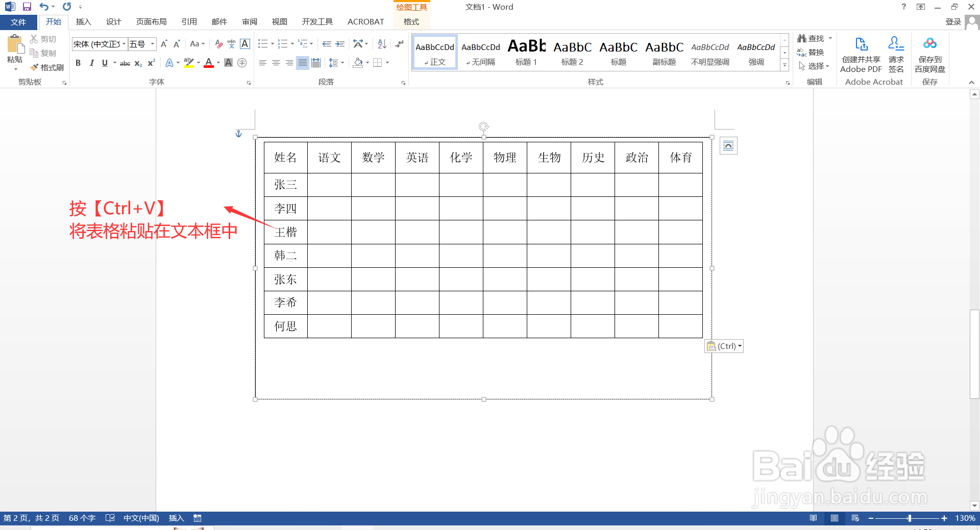
Task: Apply the yellow text highlight color
Action: click(188, 63)
